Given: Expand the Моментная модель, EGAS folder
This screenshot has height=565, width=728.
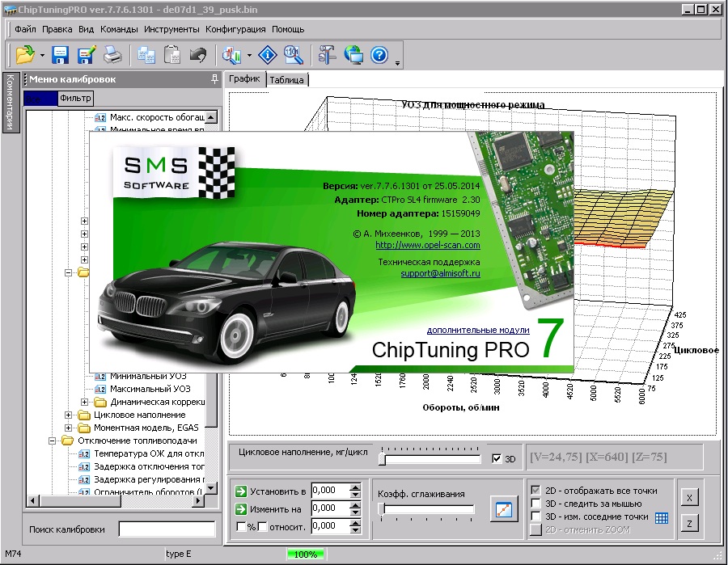Looking at the screenshot, I should tap(68, 428).
